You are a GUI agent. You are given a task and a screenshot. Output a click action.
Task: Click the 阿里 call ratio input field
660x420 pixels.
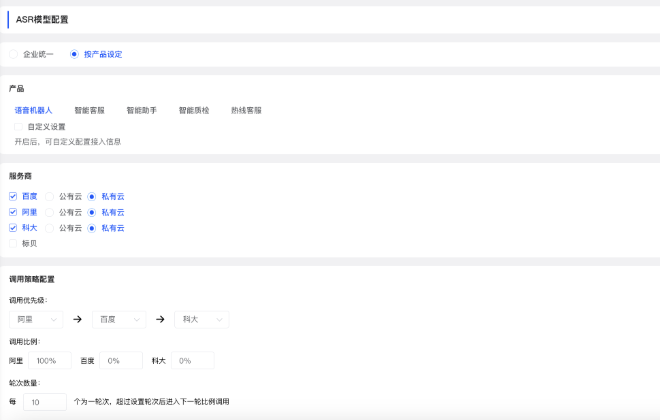(50, 360)
